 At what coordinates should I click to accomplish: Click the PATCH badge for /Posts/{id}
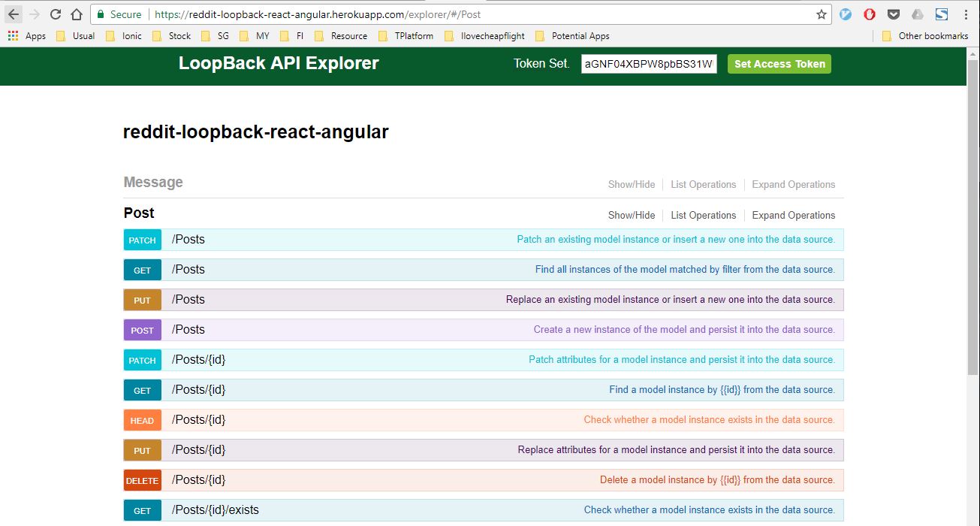(142, 360)
